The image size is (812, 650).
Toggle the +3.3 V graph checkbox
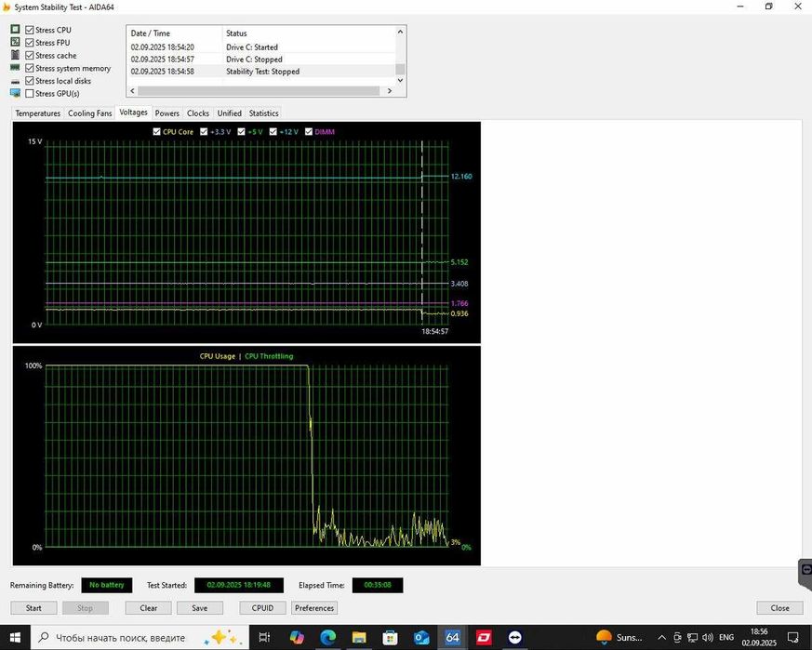click(x=204, y=131)
